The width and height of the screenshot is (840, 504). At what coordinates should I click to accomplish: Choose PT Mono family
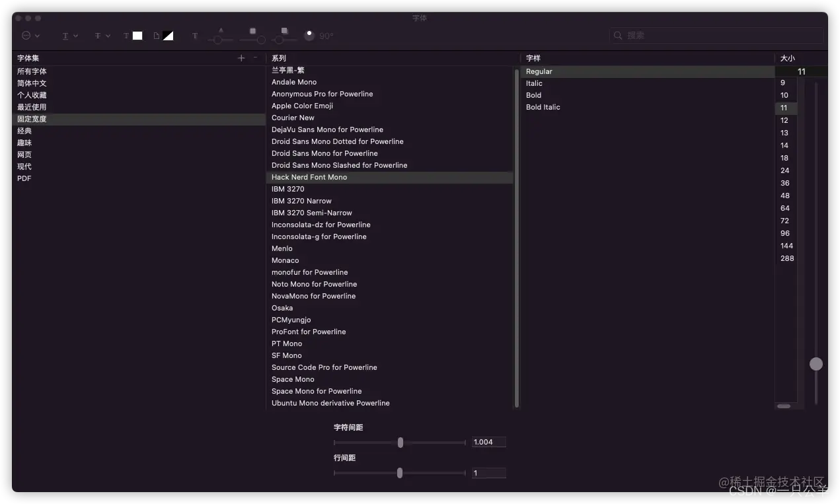point(390,343)
